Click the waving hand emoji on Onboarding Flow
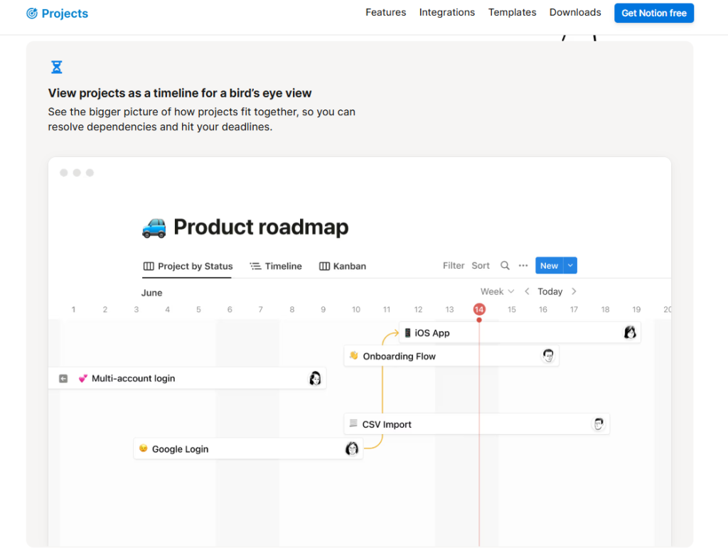 pyautogui.click(x=354, y=355)
